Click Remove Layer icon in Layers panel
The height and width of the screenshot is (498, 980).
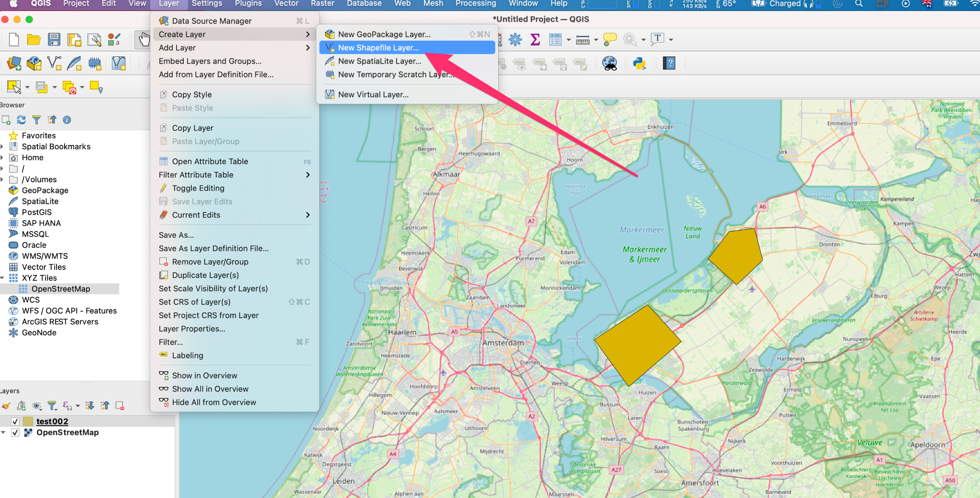pos(120,406)
